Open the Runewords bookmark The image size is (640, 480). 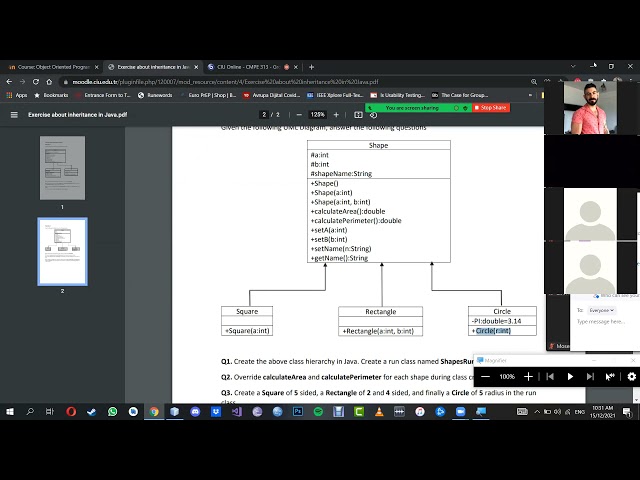pos(155,95)
